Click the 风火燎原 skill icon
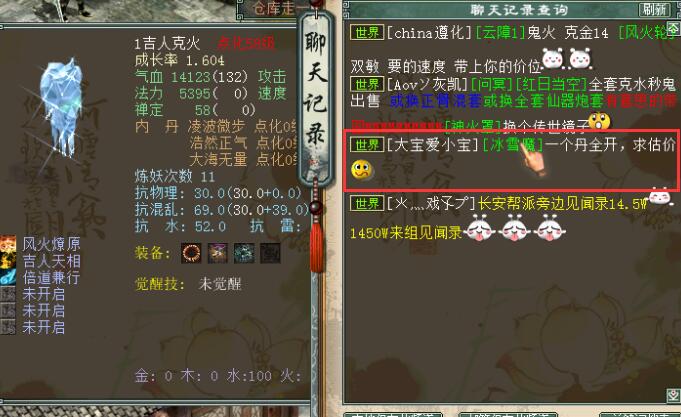The width and height of the screenshot is (681, 417). click(x=8, y=244)
